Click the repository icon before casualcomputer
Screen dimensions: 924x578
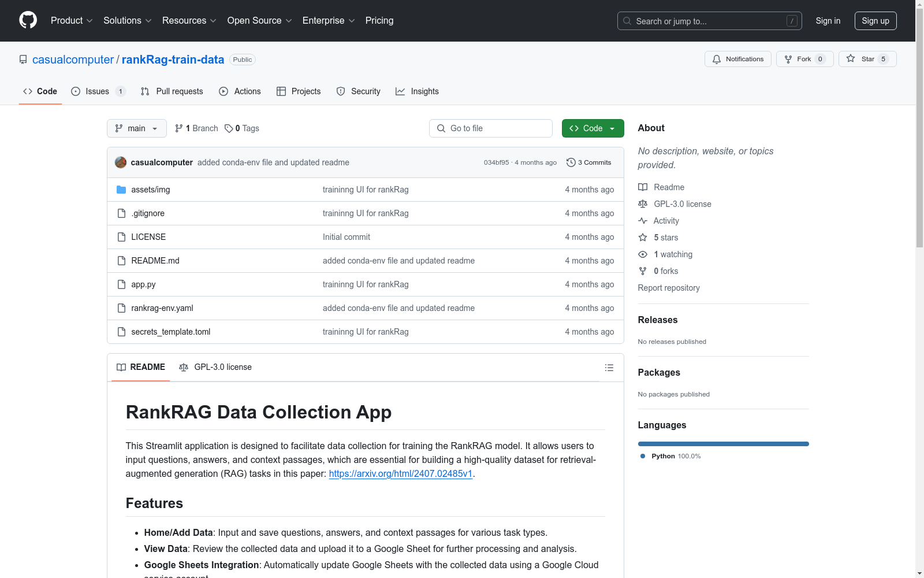point(23,60)
